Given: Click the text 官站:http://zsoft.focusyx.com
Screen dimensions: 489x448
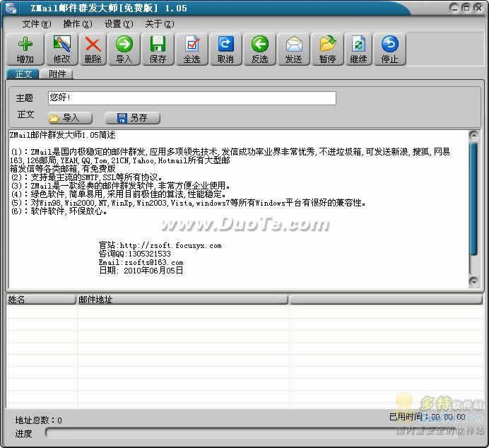Looking at the screenshot, I should tap(160, 245).
